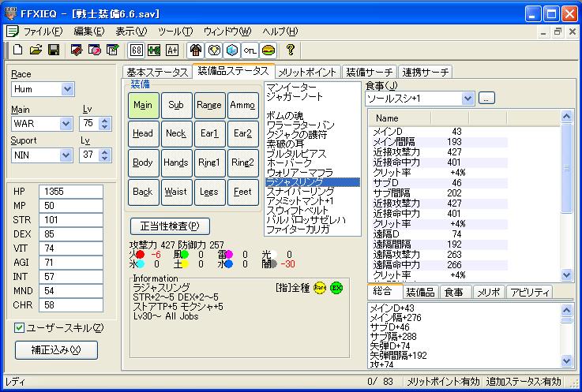Switch to the 基本ステータス tab

tap(157, 73)
